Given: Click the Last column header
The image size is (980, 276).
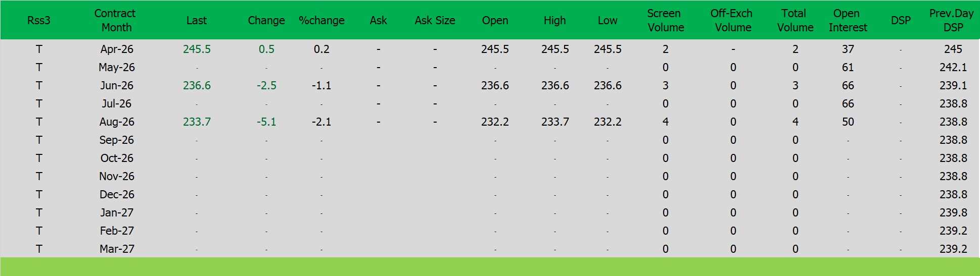Looking at the screenshot, I should click(196, 20).
